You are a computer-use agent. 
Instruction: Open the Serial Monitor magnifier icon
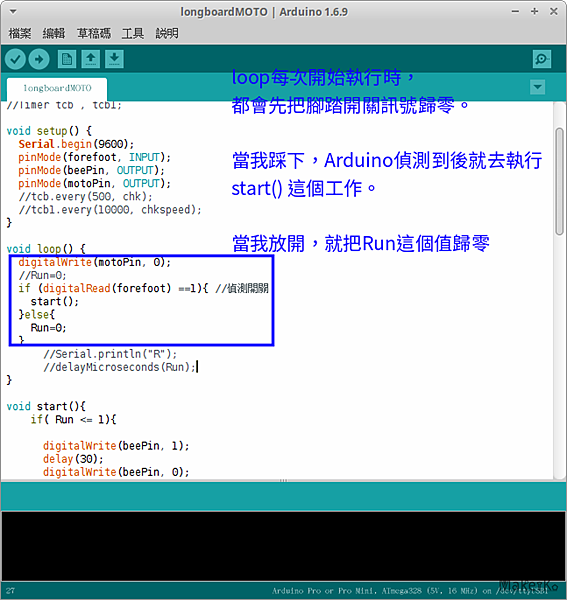(542, 59)
